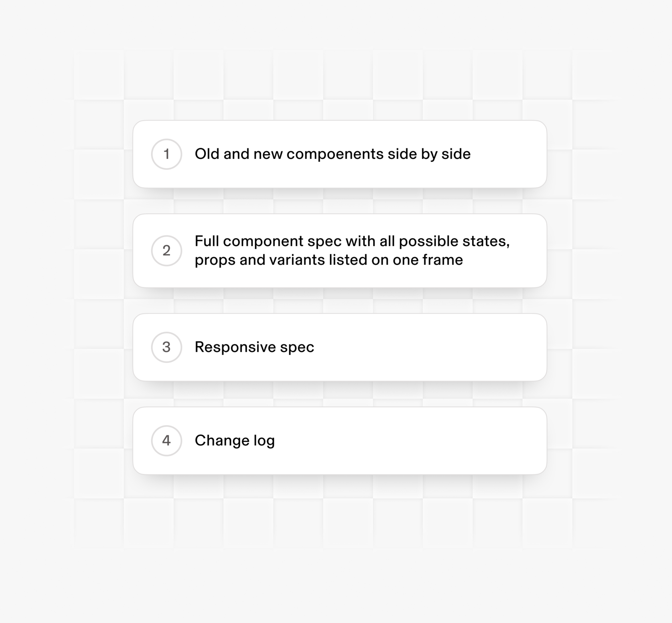Click 'props and variants listed on one frame' line
Image resolution: width=672 pixels, height=623 pixels.
point(329,260)
